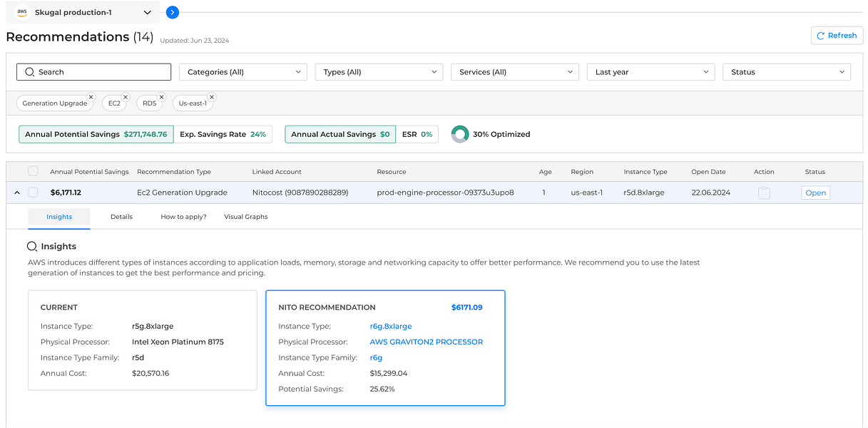
Task: Click the Search input field
Action: tap(93, 72)
